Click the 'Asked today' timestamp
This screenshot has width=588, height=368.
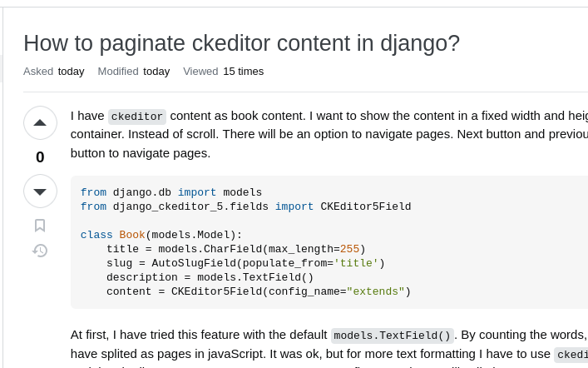tap(53, 72)
